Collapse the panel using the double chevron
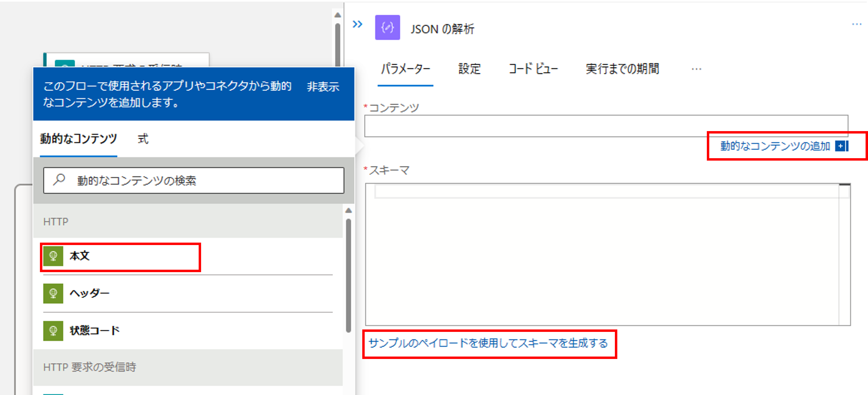868x395 pixels. click(358, 24)
